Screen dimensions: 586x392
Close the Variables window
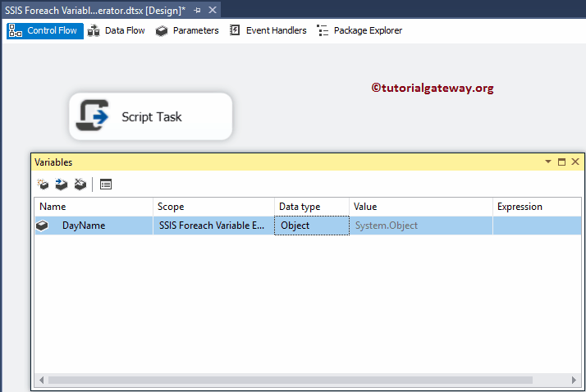[575, 162]
